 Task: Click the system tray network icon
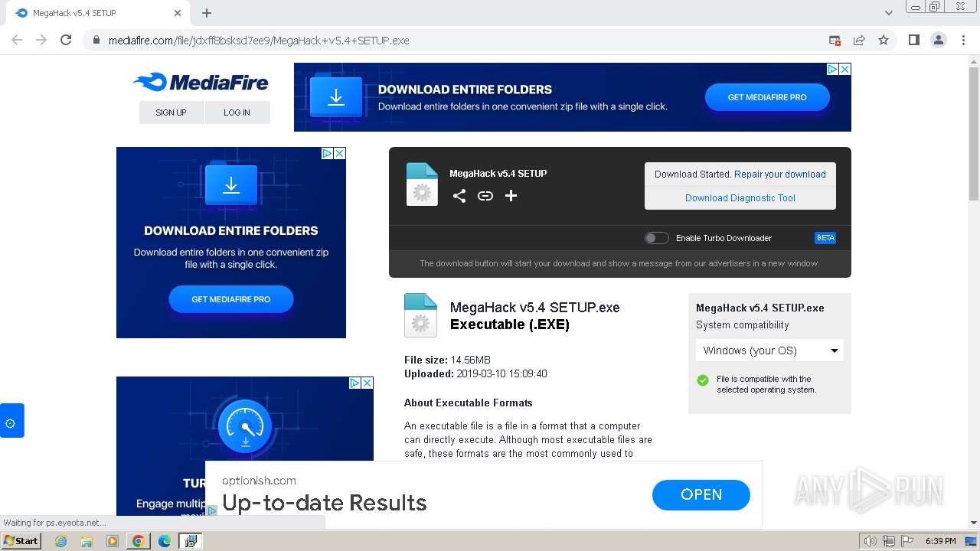click(x=890, y=541)
